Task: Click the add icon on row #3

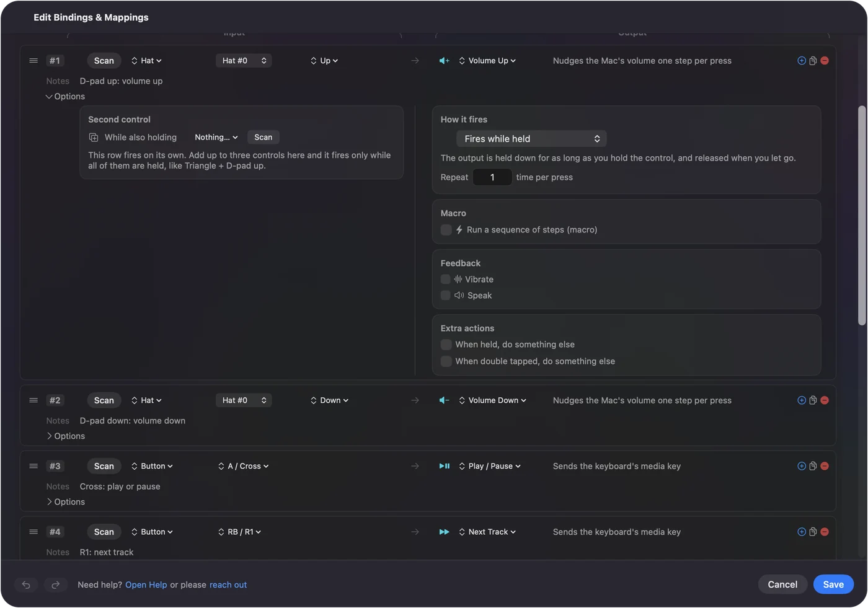Action: [x=802, y=466]
